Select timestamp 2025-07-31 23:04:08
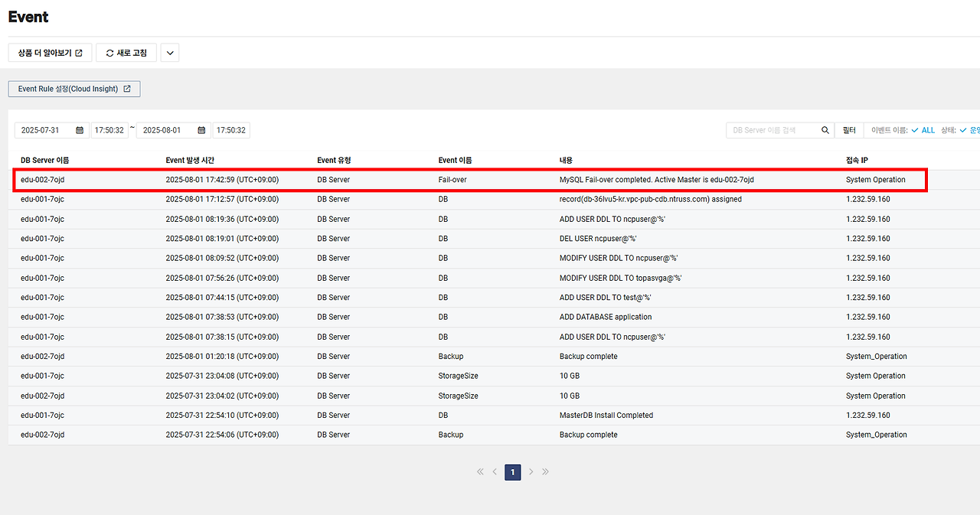The image size is (980, 515). tap(222, 376)
